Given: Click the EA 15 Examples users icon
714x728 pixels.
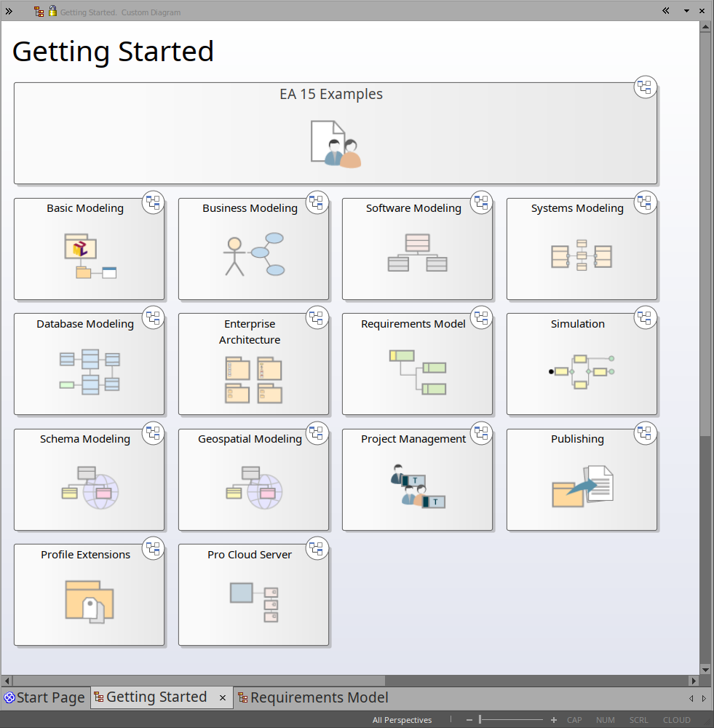Looking at the screenshot, I should 336,144.
